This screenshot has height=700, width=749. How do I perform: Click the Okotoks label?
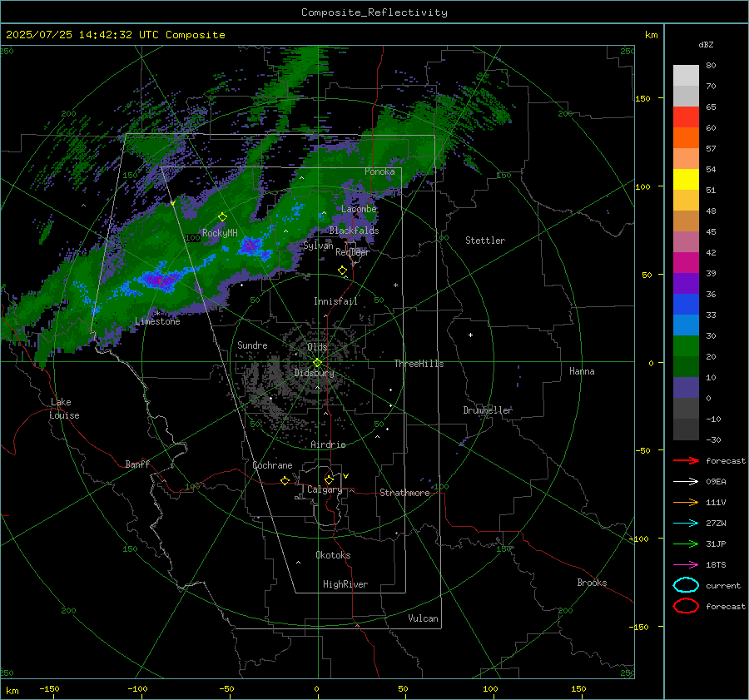(333, 555)
